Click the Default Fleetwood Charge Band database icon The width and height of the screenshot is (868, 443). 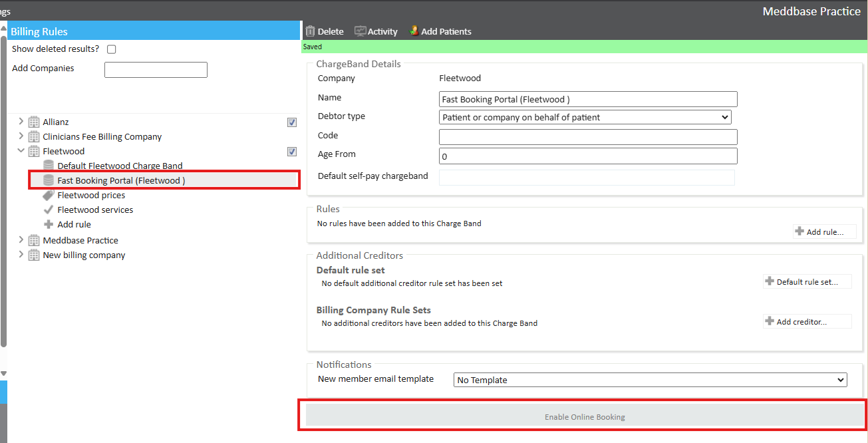point(49,166)
